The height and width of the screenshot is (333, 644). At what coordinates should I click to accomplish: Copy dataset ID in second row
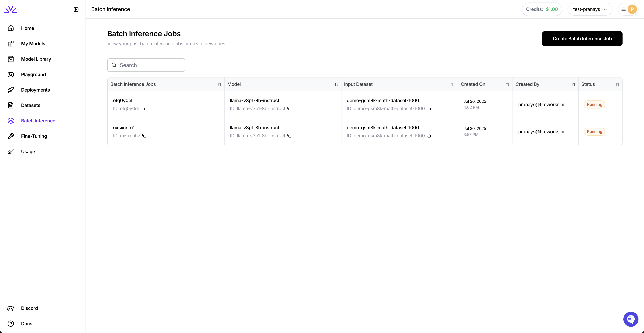(429, 136)
